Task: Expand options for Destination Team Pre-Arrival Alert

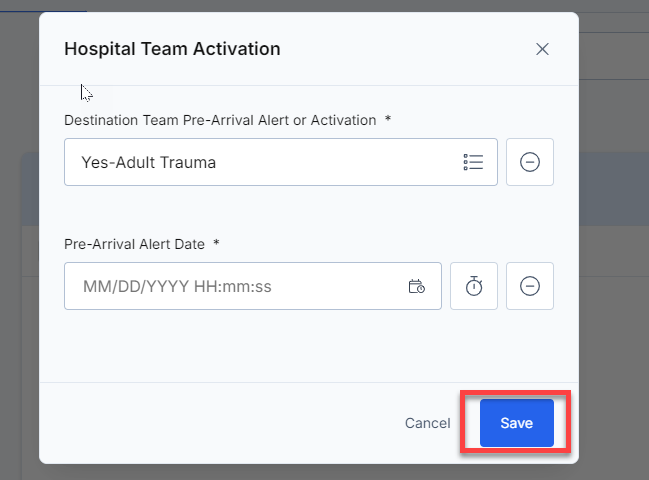Action: pyautogui.click(x=473, y=162)
